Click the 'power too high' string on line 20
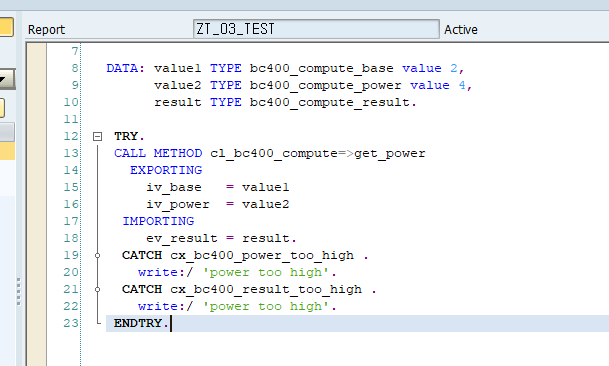This screenshot has height=366, width=609. coord(266,272)
